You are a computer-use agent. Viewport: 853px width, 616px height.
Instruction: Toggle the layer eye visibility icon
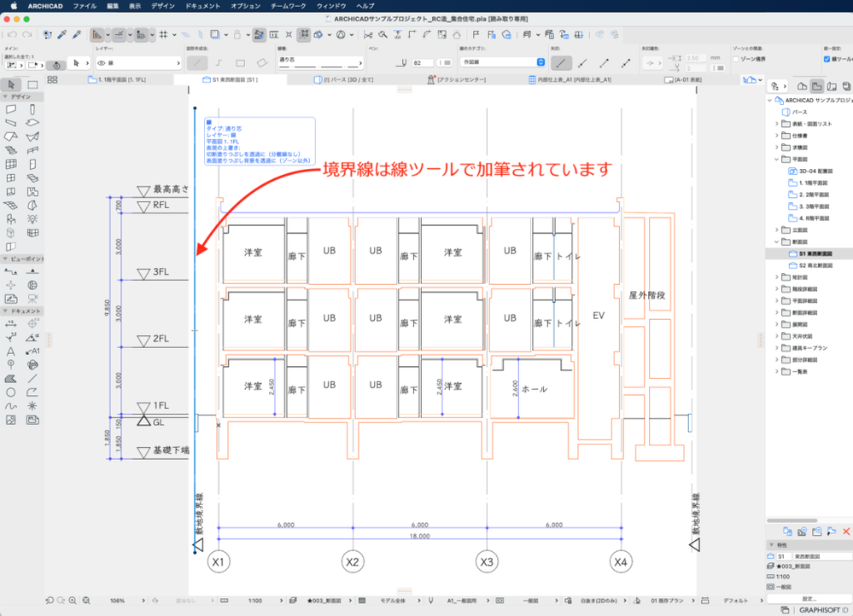coord(102,63)
